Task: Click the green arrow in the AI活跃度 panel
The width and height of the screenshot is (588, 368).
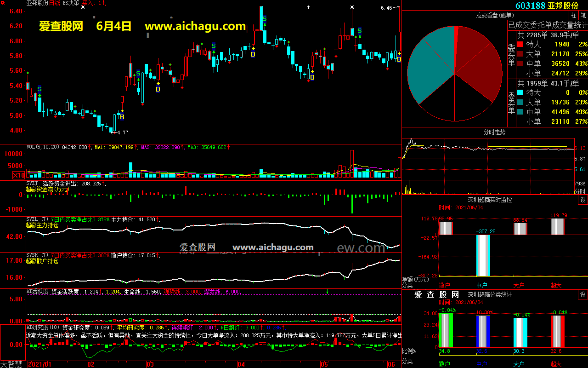Action: point(328,291)
